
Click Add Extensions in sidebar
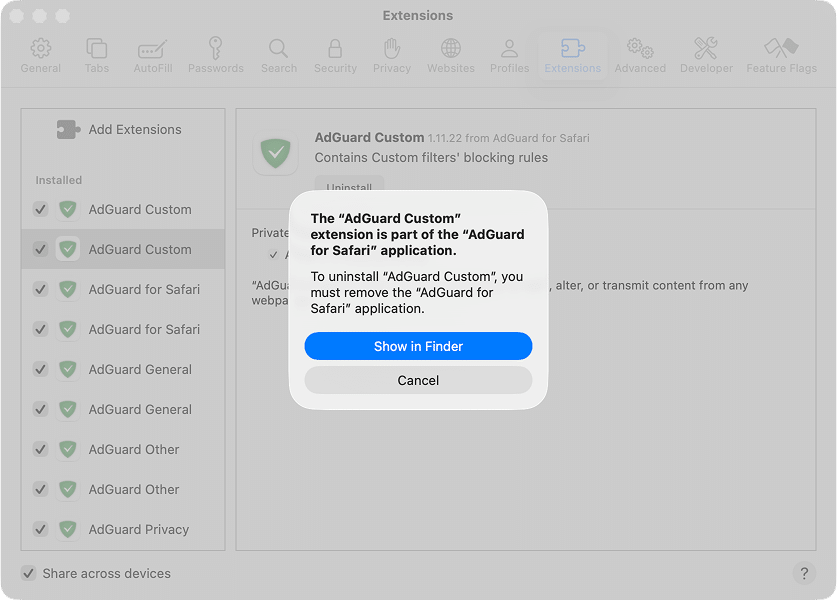click(x=120, y=129)
